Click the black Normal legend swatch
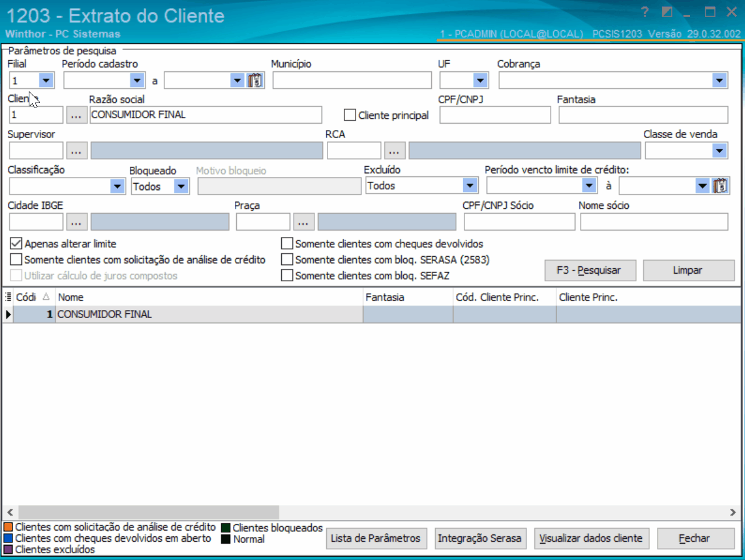The height and width of the screenshot is (560, 745). [x=226, y=539]
